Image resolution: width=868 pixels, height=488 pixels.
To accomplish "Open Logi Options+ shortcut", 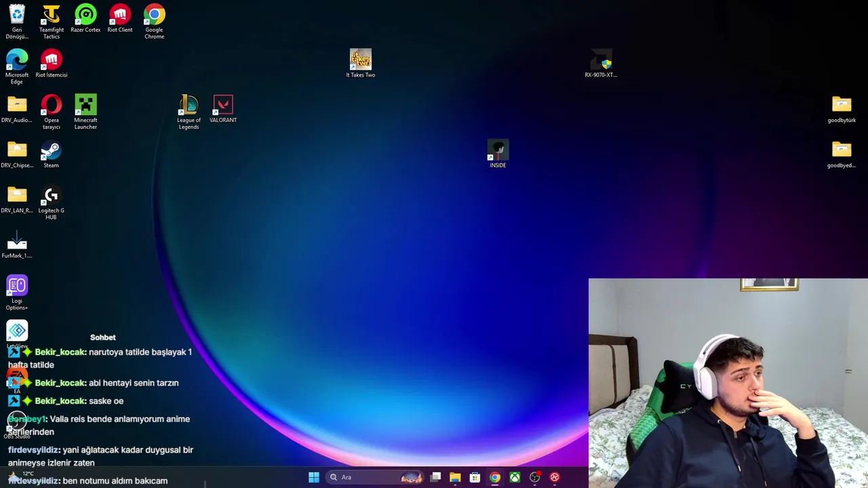I will pos(17,293).
